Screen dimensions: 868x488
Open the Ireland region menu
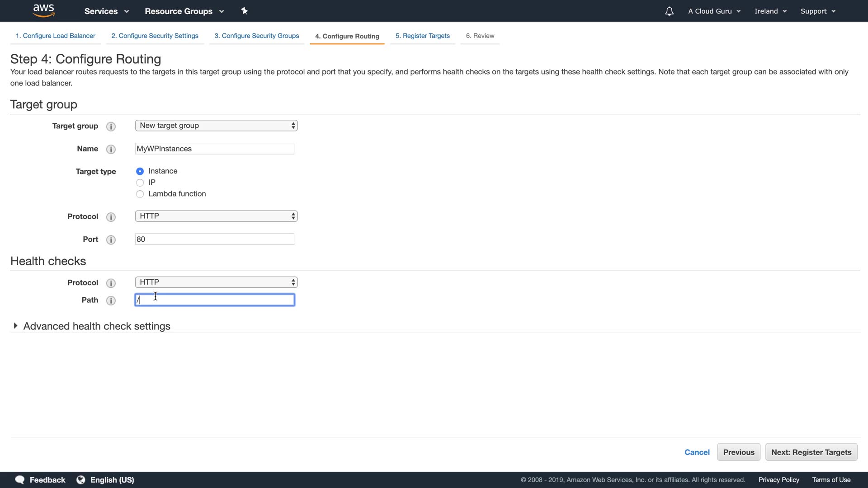[770, 11]
